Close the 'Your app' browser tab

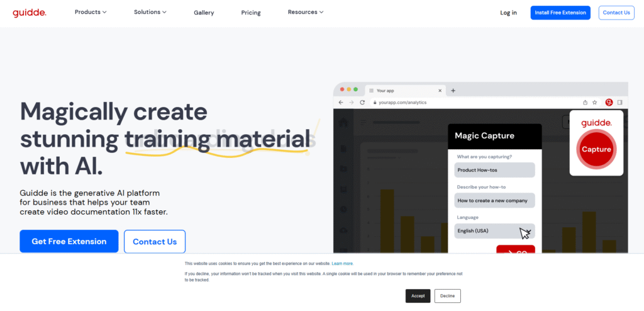click(439, 90)
